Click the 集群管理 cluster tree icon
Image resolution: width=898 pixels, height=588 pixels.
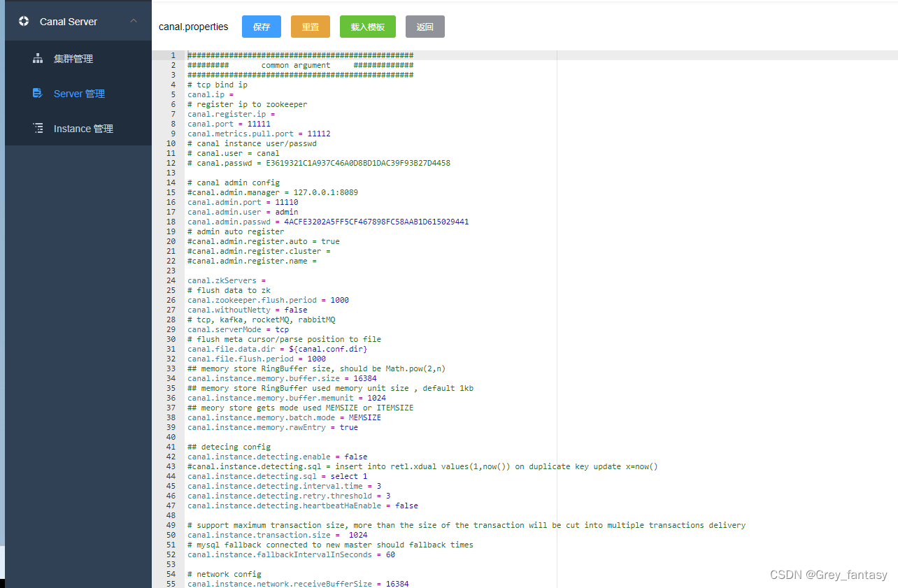point(38,59)
